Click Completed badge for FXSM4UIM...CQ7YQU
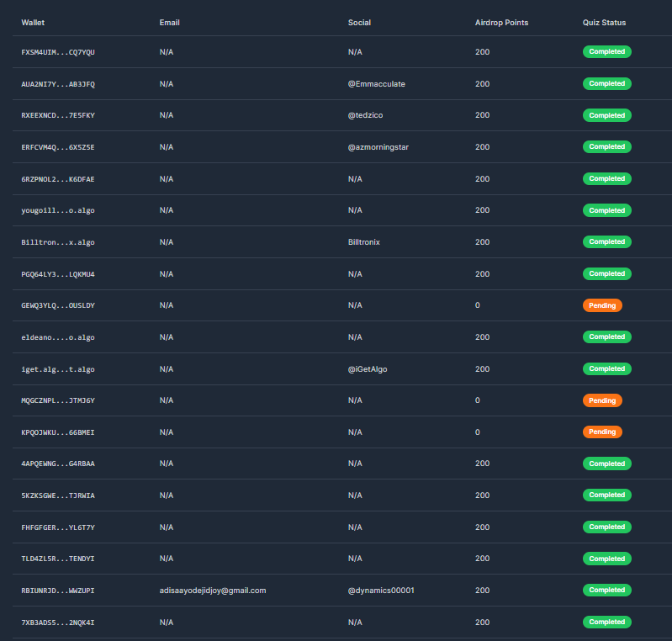Viewport: 672px width, 641px height. pyautogui.click(x=607, y=52)
